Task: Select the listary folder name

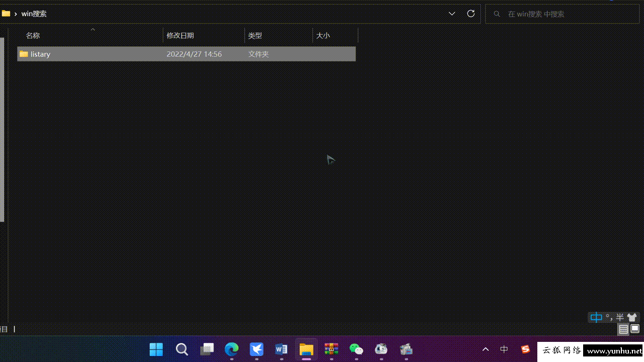Action: tap(40, 54)
